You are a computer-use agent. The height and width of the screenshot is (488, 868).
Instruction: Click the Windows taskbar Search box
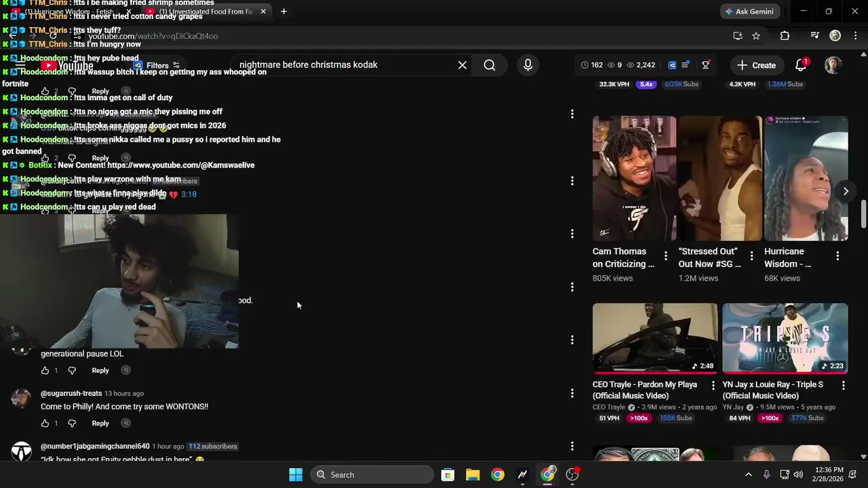point(372,474)
